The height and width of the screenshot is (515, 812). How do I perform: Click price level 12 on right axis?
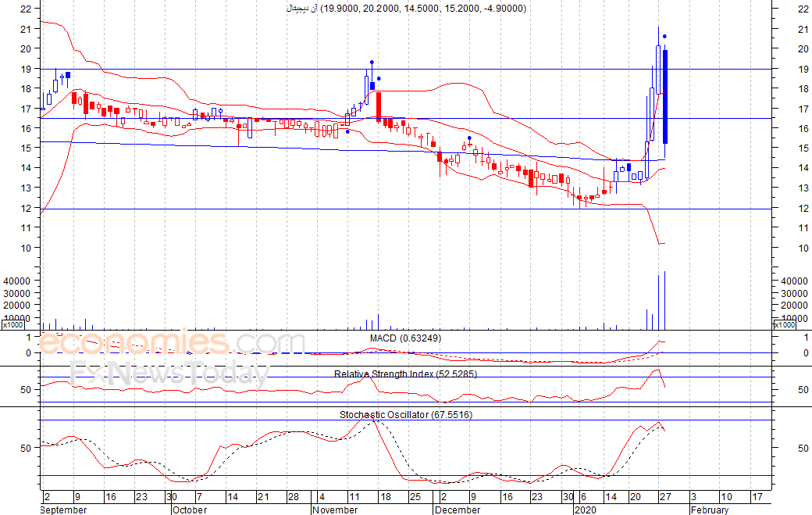point(803,209)
